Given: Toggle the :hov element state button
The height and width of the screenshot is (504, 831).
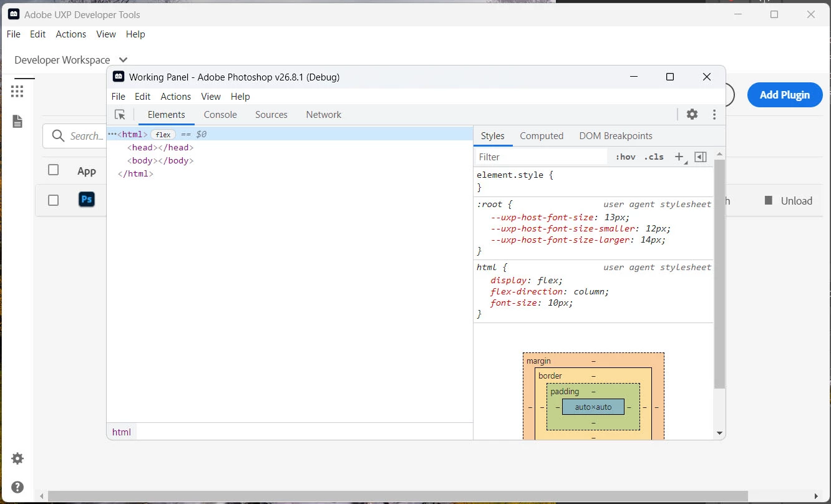Looking at the screenshot, I should click(625, 157).
